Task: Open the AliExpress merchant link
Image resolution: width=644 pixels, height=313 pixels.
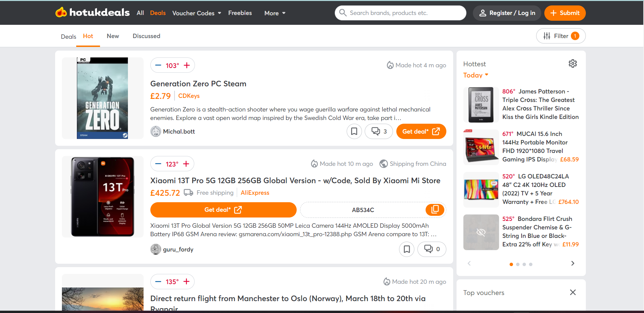Action: [255, 193]
